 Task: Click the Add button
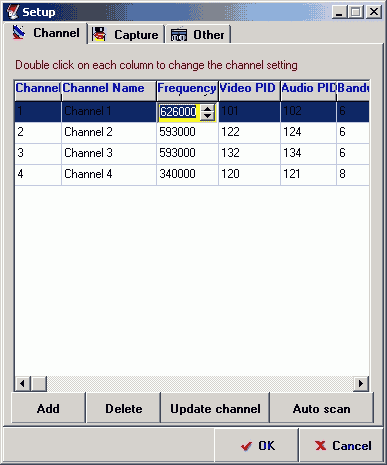[49, 408]
